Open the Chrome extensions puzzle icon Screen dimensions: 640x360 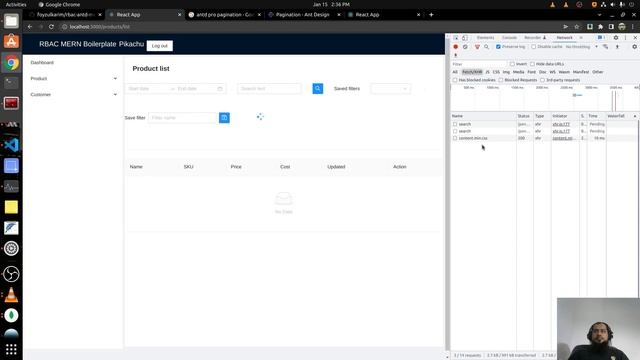click(x=600, y=27)
